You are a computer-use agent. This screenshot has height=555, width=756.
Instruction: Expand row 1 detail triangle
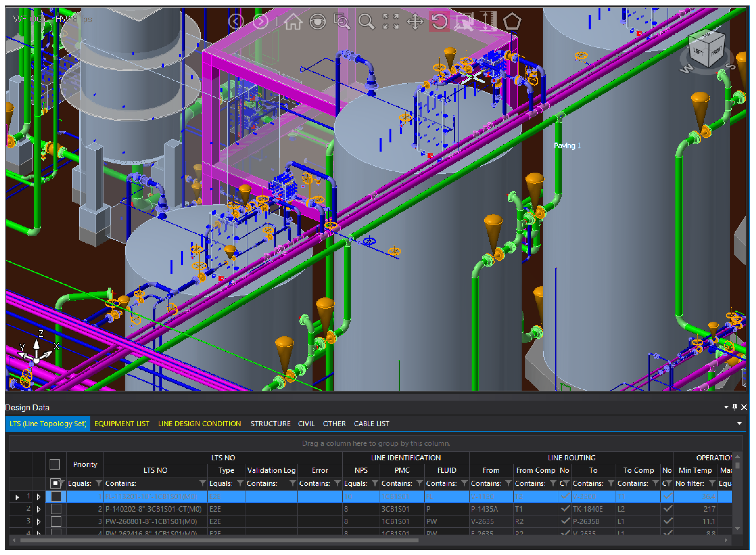tap(39, 497)
